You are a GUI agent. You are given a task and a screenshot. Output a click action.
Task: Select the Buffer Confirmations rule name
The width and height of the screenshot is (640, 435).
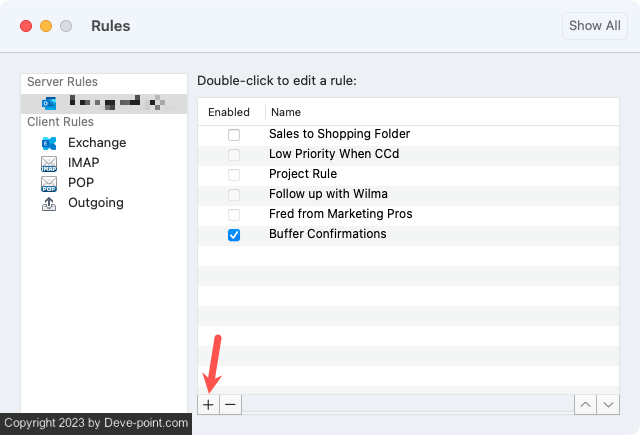point(327,234)
